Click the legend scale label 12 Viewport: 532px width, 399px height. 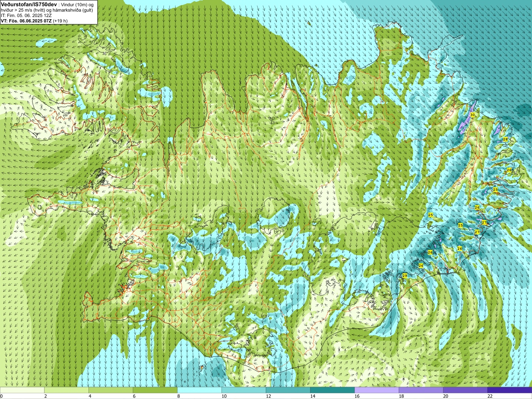pyautogui.click(x=268, y=396)
